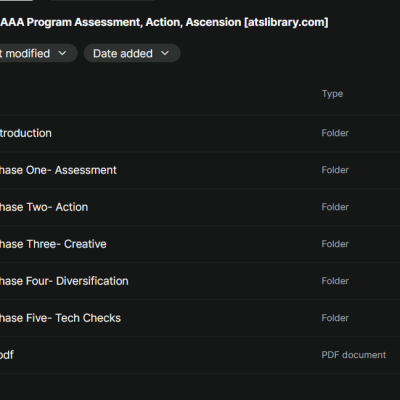Open the Phase Five- Tech Checks folder
Viewport: 400px width, 400px height.
(x=200, y=318)
